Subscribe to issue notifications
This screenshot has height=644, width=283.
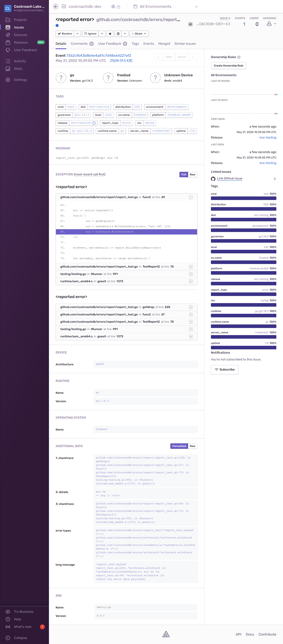point(224,369)
